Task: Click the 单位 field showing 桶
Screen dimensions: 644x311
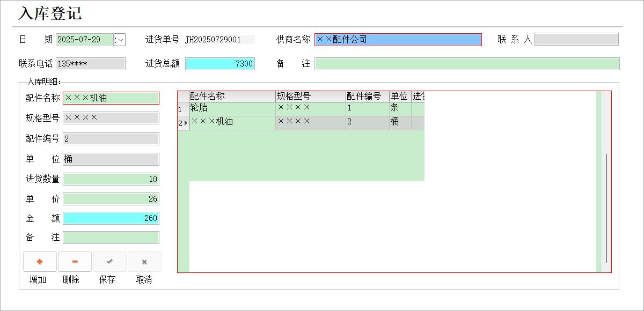Action: point(111,159)
